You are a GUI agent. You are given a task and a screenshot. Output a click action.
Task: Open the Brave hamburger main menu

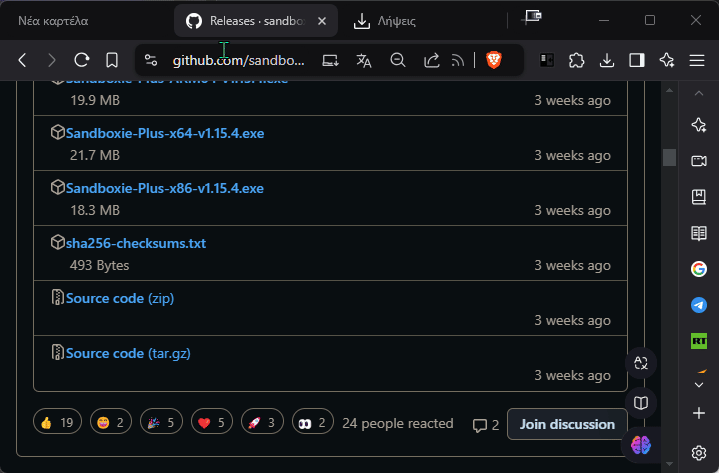click(x=697, y=60)
